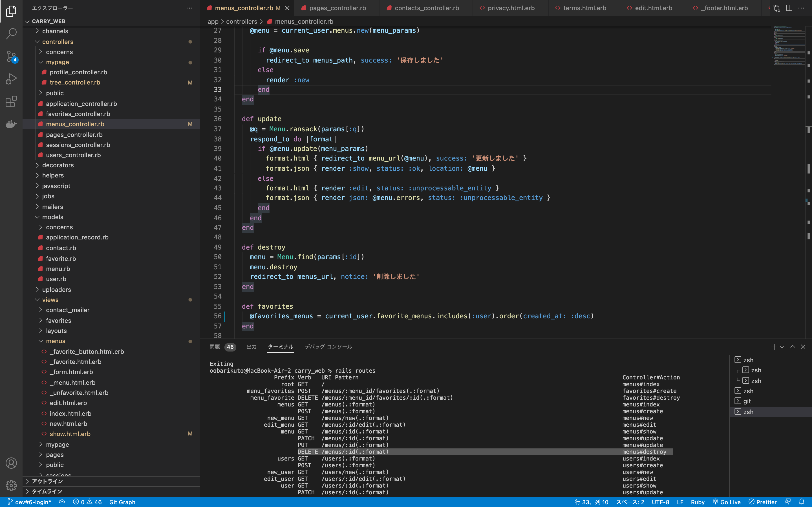The width and height of the screenshot is (812, 507).
Task: Click the split editor icon in top right
Action: coord(789,8)
